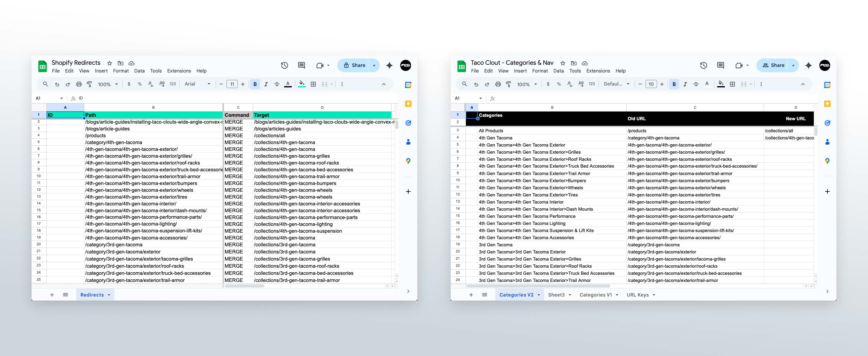Toggle bold in Taco Clout toolbar
This screenshot has height=356, width=868.
click(x=674, y=84)
